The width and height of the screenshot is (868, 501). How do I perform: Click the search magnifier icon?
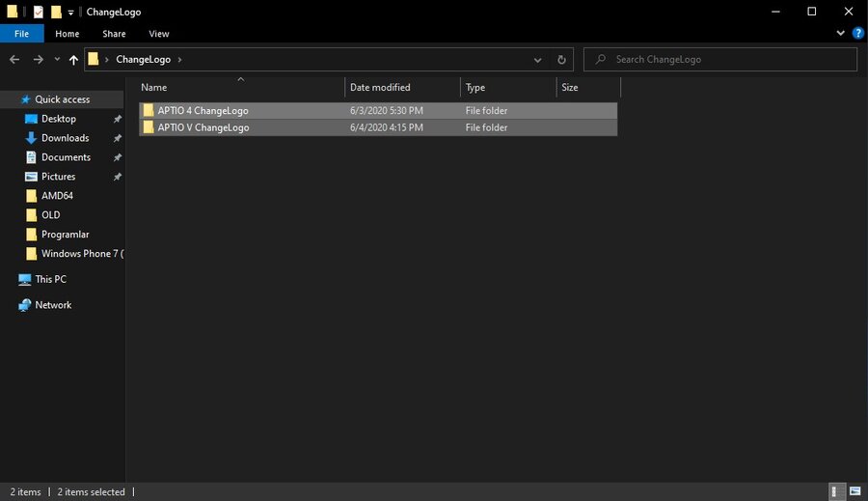[601, 59]
